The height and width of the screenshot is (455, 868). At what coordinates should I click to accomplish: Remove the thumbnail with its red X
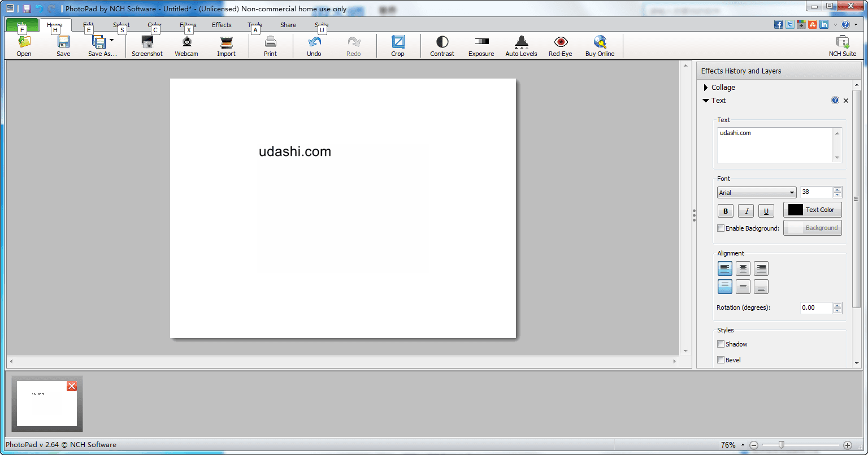point(72,386)
